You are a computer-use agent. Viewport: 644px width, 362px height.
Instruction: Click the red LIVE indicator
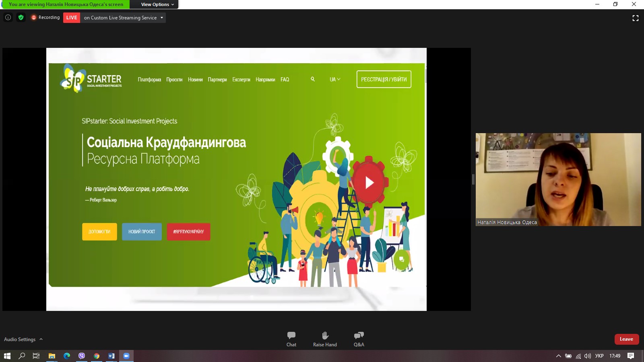tap(72, 18)
